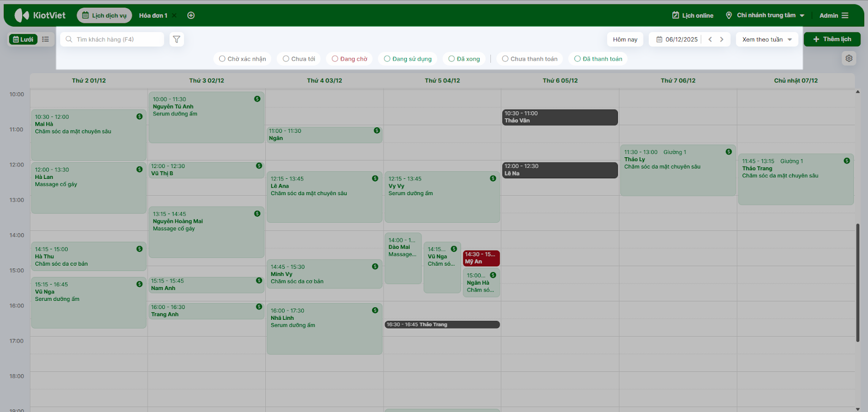Click the KiotViet logo
The width and height of the screenshot is (868, 412).
[x=40, y=15]
